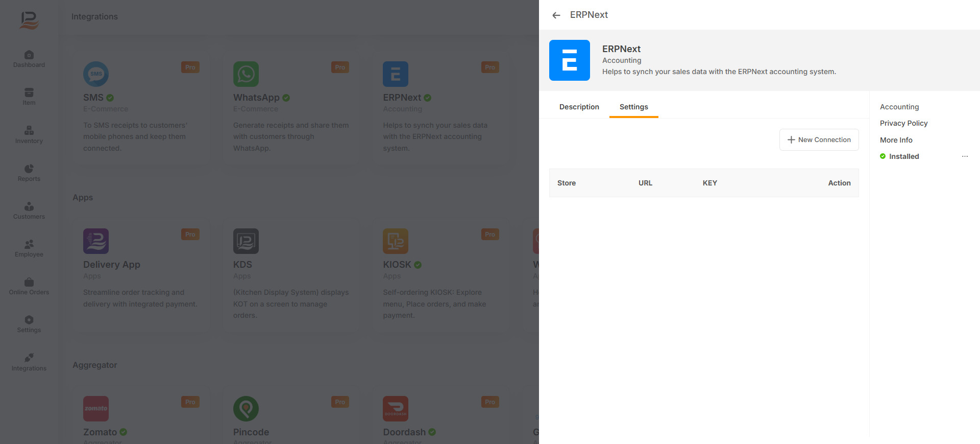Click the ERPNext title in panel top bar
Image resolution: width=980 pixels, height=444 pixels.
coord(589,15)
